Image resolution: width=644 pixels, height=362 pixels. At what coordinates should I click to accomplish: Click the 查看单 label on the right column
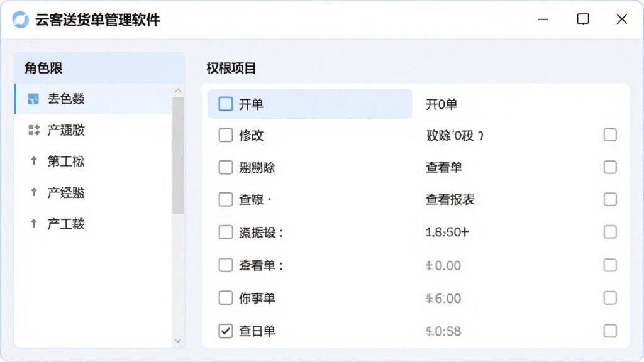(x=443, y=167)
